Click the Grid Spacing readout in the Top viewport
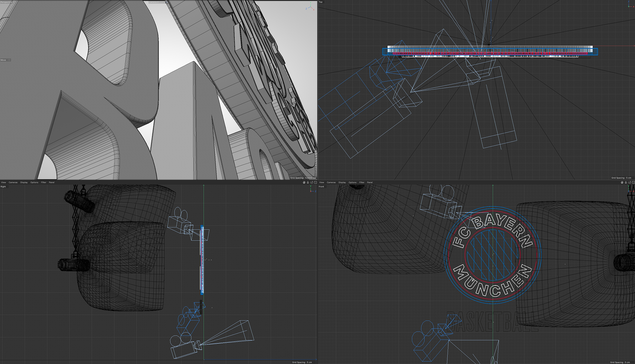Screen dimensions: 635x364 click(621, 178)
